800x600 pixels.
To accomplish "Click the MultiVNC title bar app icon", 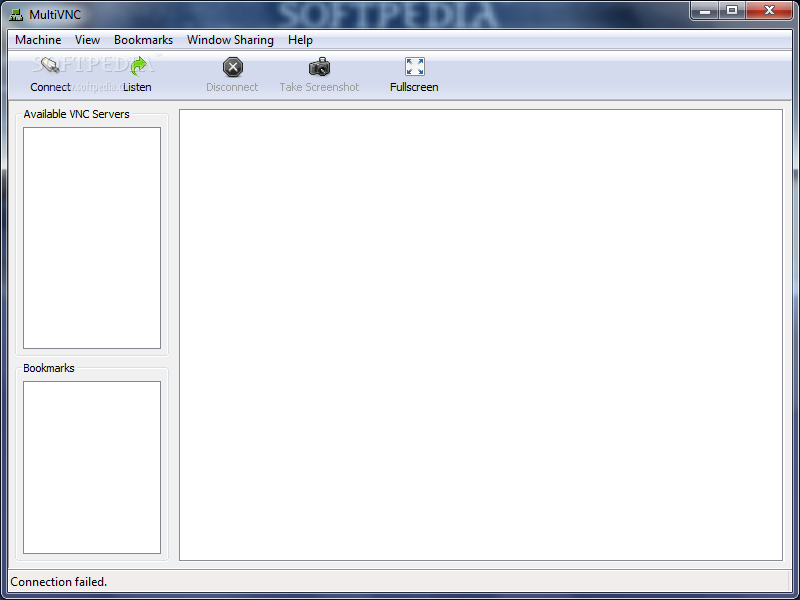I will coord(16,15).
